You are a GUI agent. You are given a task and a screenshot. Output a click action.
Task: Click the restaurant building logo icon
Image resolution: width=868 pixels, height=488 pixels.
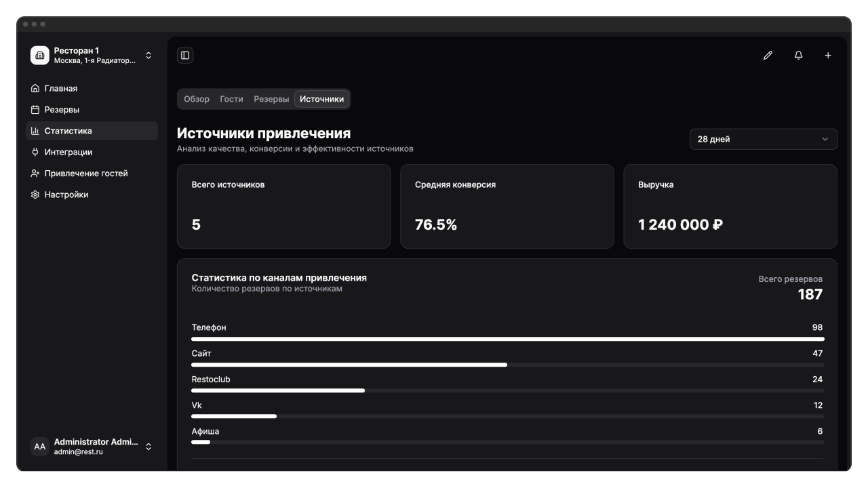pos(40,56)
